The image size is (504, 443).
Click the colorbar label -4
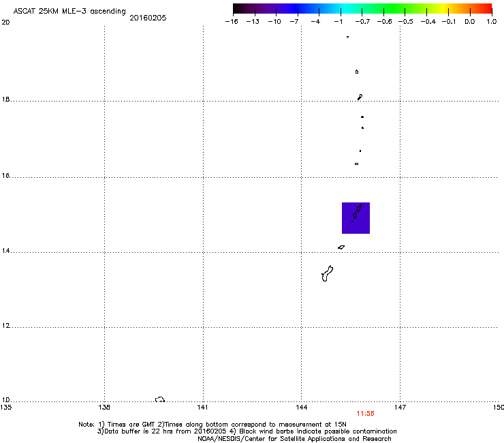(315, 22)
